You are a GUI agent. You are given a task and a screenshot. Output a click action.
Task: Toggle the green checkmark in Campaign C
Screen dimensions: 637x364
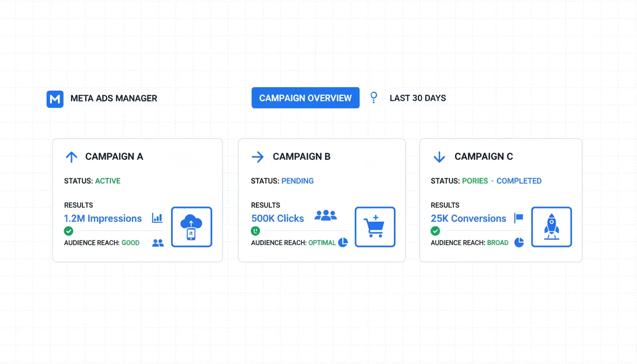coord(435,231)
